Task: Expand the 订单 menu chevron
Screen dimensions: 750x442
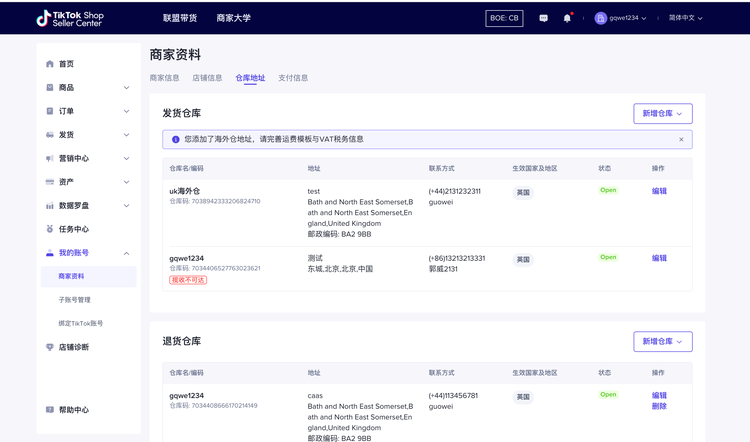Action: click(126, 111)
